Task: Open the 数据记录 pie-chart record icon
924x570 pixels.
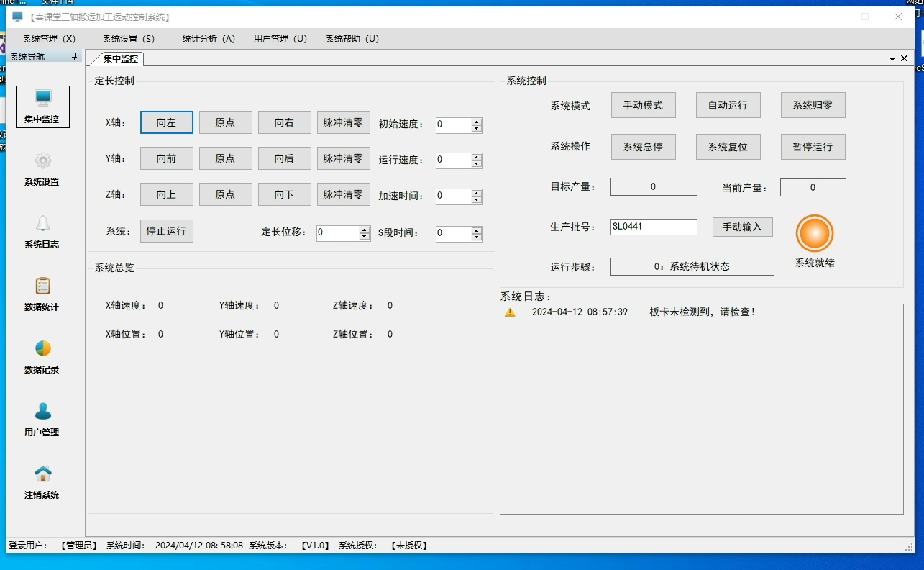Action: [x=42, y=349]
